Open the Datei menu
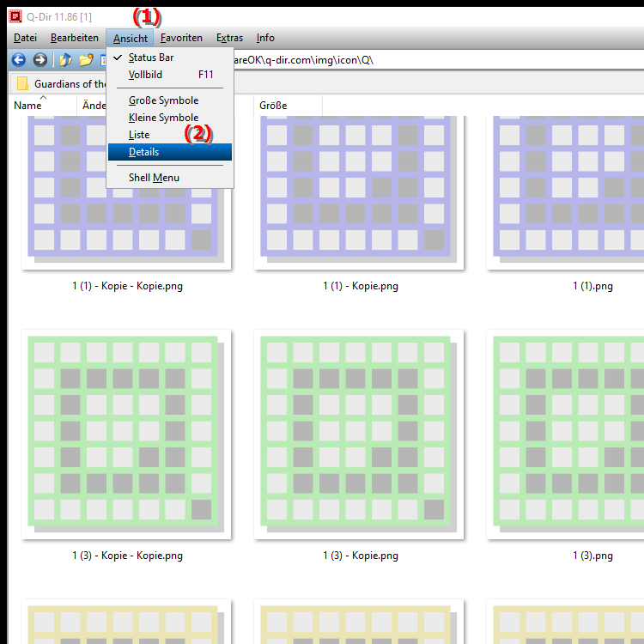 point(25,38)
